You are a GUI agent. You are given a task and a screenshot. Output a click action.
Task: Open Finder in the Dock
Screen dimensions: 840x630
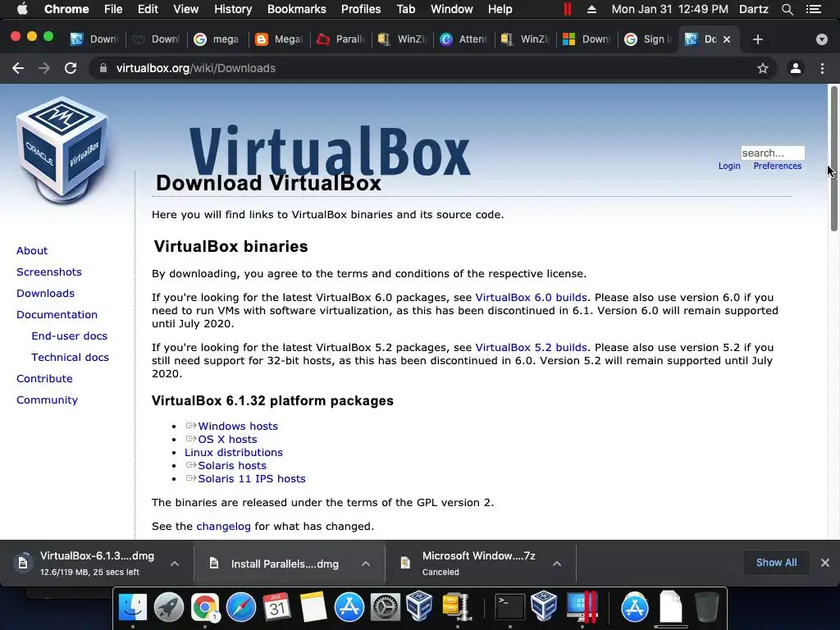(132, 607)
